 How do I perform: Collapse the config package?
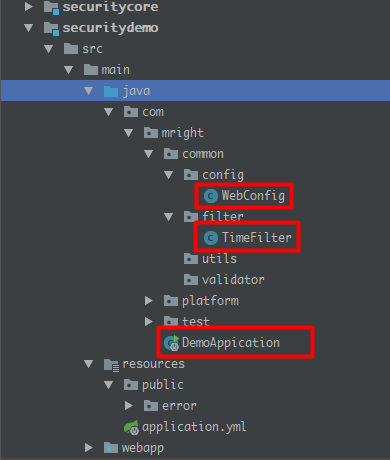(169, 175)
